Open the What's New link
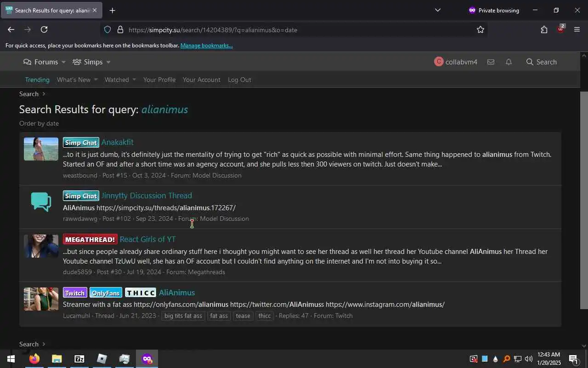This screenshot has height=368, width=588. (x=73, y=80)
